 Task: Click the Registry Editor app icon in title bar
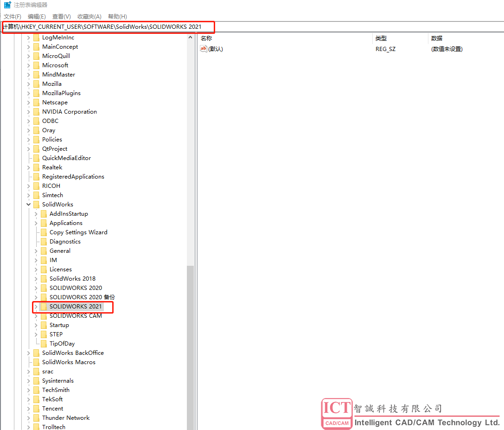pos(7,5)
